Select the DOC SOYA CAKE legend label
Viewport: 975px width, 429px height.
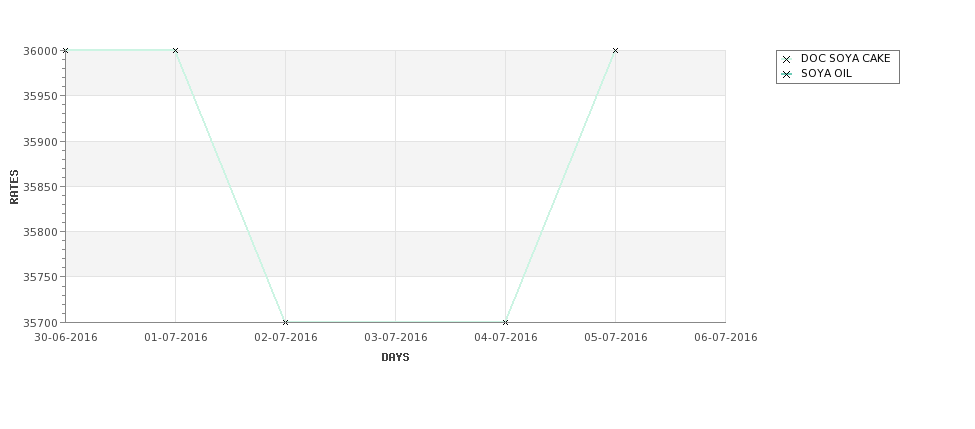click(x=846, y=58)
